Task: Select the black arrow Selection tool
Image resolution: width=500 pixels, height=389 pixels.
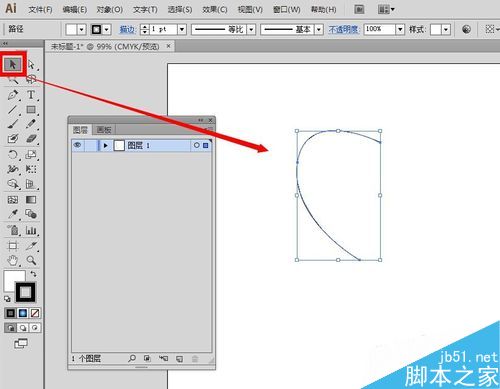Action: point(13,64)
